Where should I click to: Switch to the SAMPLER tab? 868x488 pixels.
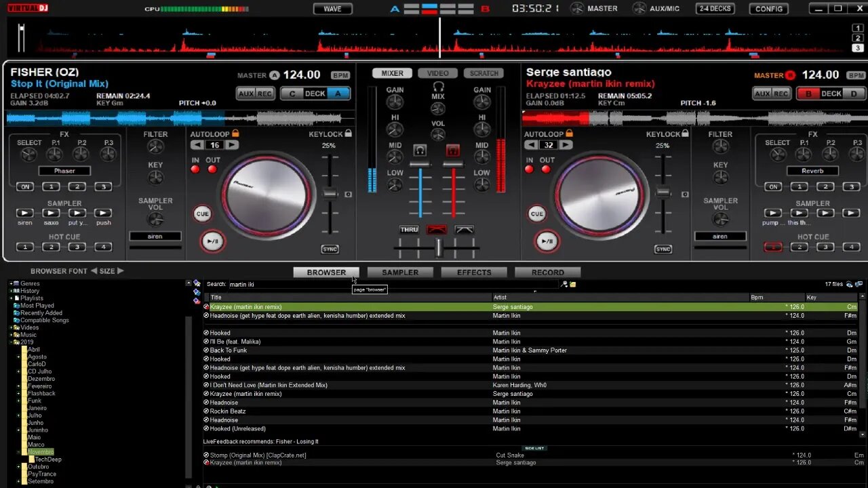point(400,272)
